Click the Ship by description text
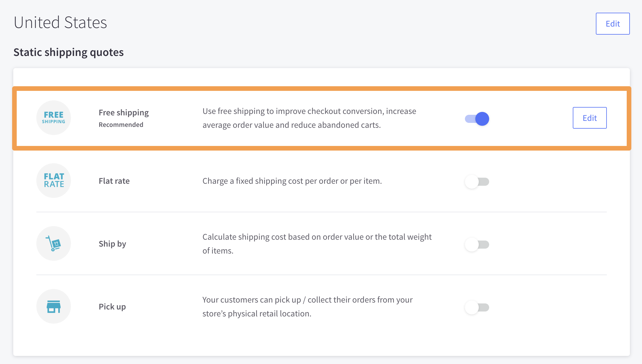The image size is (642, 364). (x=317, y=244)
